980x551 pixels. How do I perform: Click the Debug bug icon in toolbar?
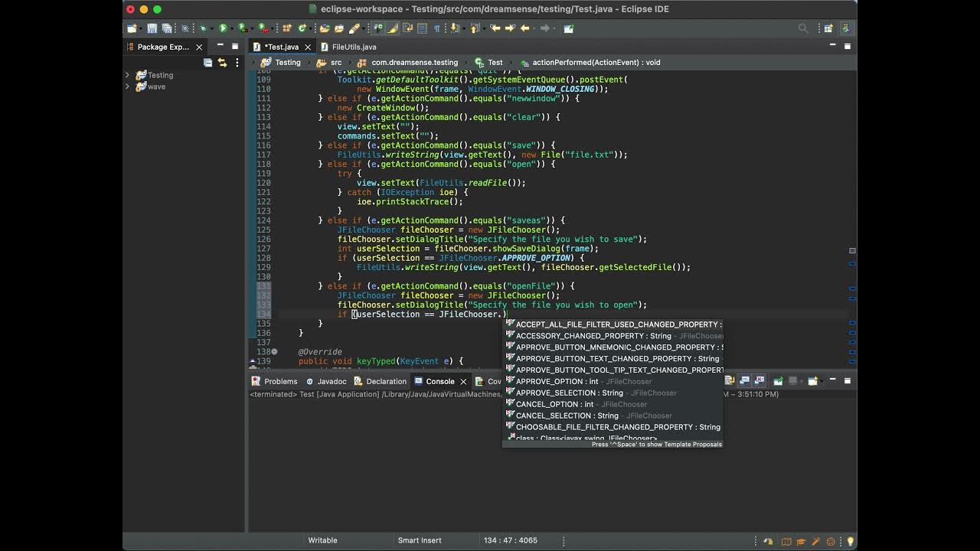203,28
